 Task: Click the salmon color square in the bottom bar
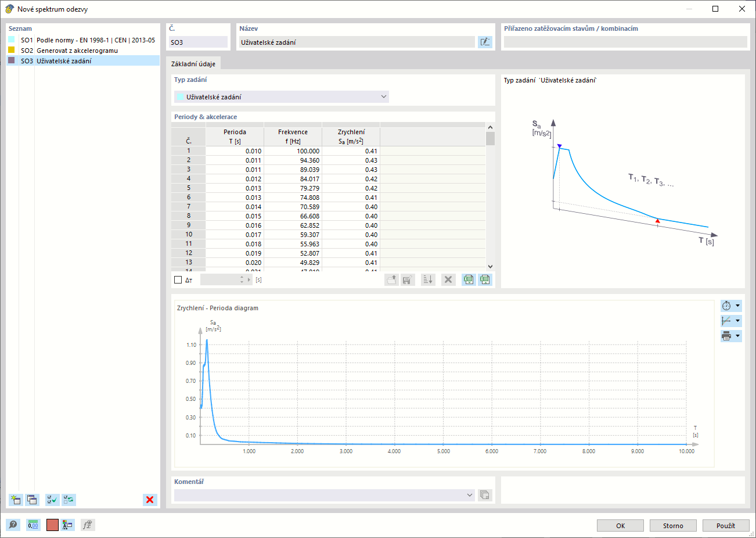[x=52, y=525]
